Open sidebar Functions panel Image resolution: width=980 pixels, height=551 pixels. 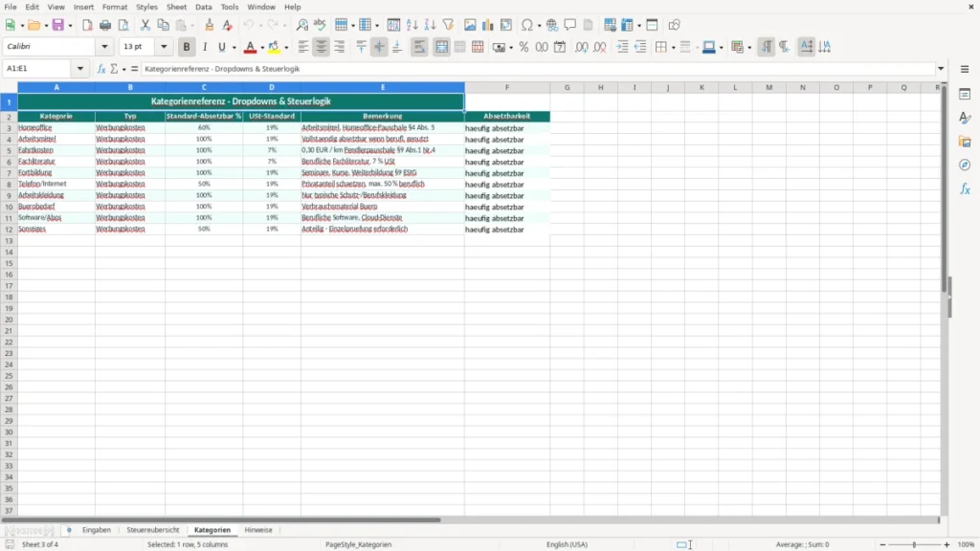click(965, 188)
